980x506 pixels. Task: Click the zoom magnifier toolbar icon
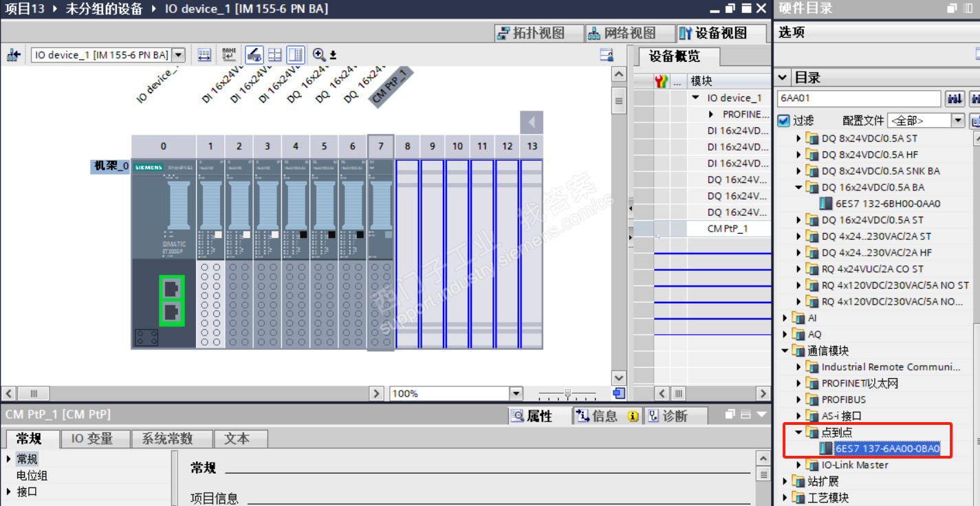tap(319, 55)
